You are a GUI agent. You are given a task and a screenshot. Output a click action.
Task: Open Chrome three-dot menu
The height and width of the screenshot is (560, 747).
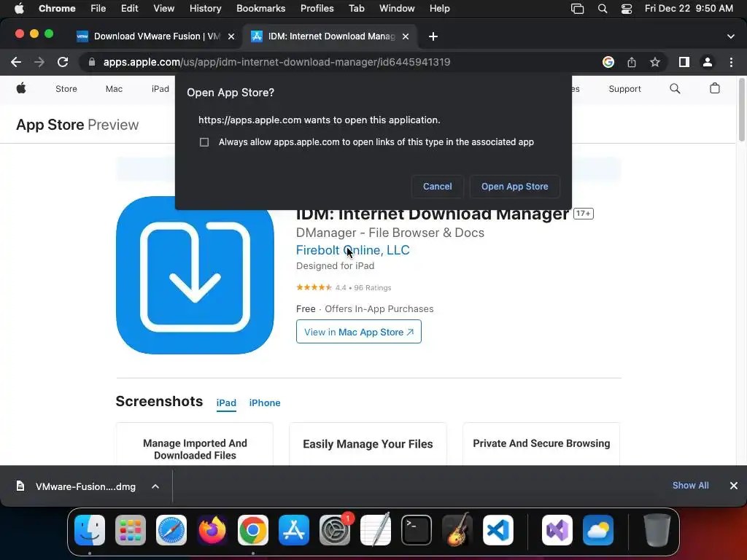[731, 62]
